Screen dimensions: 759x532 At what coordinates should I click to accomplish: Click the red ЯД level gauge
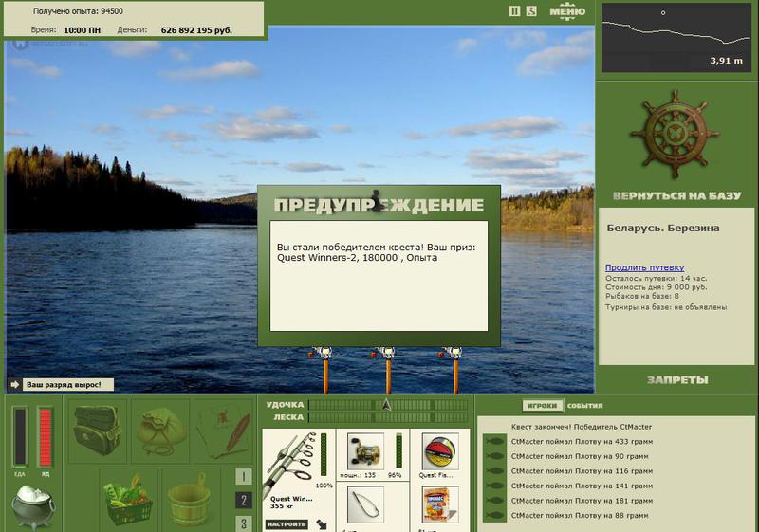45,437
